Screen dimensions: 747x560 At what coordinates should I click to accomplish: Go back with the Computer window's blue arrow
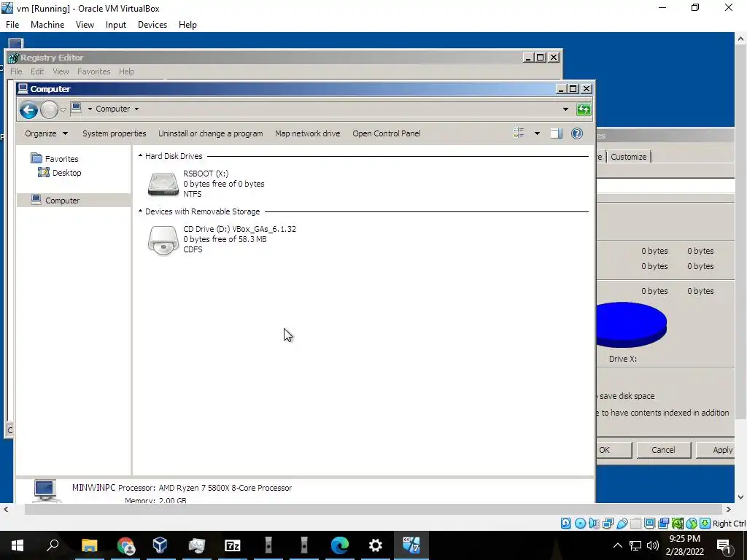pyautogui.click(x=28, y=110)
